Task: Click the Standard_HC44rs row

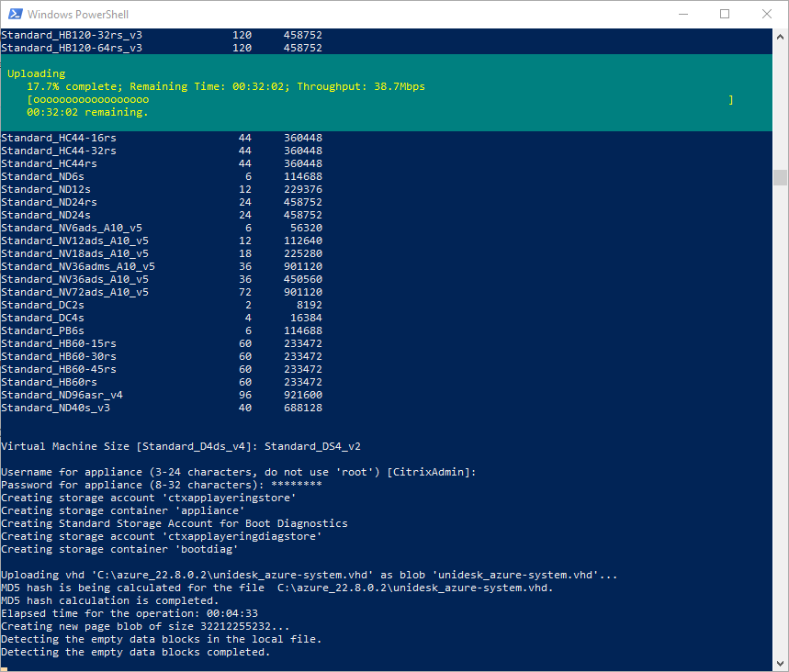Action: [x=162, y=163]
